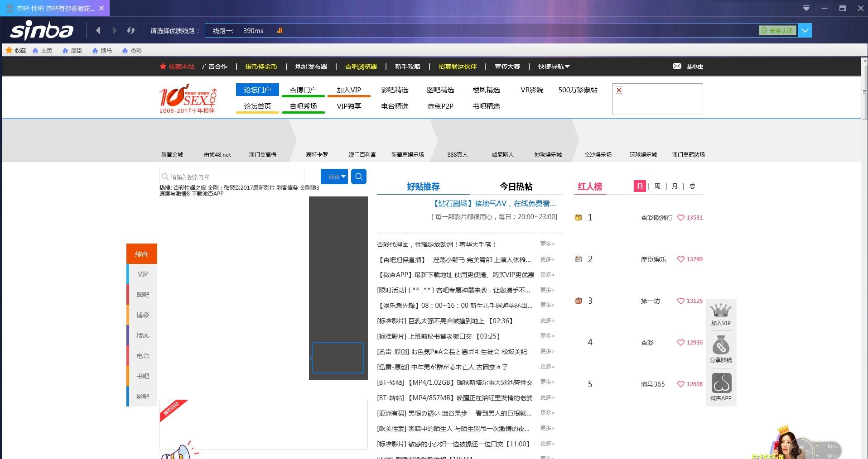The width and height of the screenshot is (868, 459).
Task: Open the 杏彩 bookmark
Action: pyautogui.click(x=132, y=51)
